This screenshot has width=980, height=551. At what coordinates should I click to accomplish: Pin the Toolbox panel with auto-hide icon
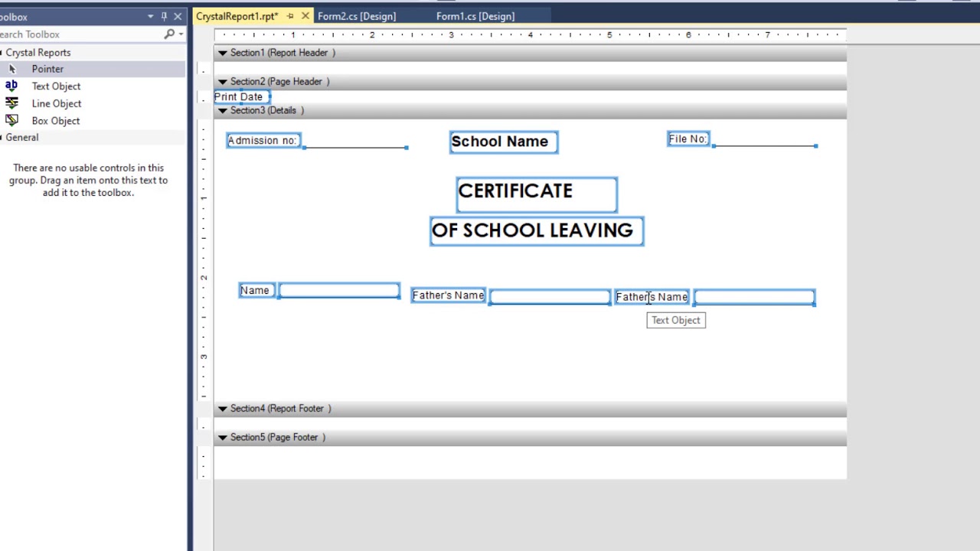tap(164, 16)
